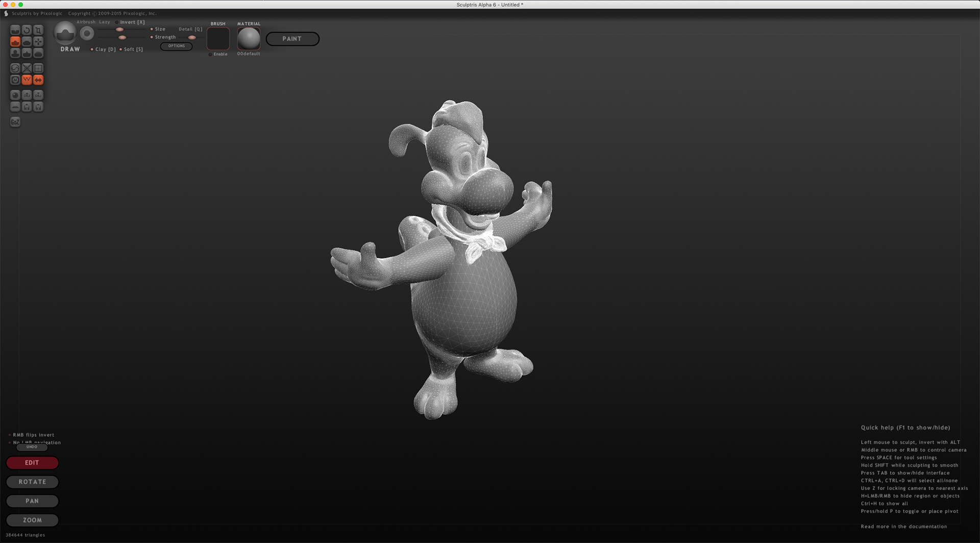
Task: Select the Inflate tool icon
Action: click(15, 53)
